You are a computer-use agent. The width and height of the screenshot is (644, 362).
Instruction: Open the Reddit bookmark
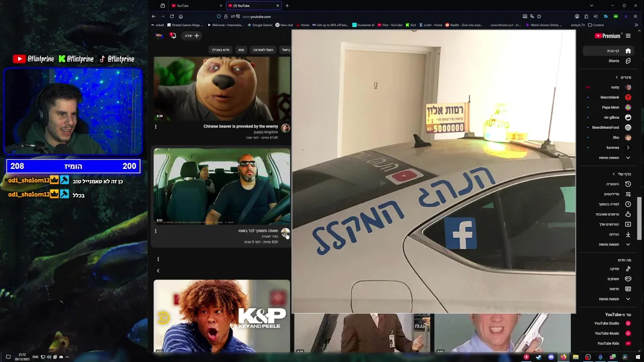464,25
